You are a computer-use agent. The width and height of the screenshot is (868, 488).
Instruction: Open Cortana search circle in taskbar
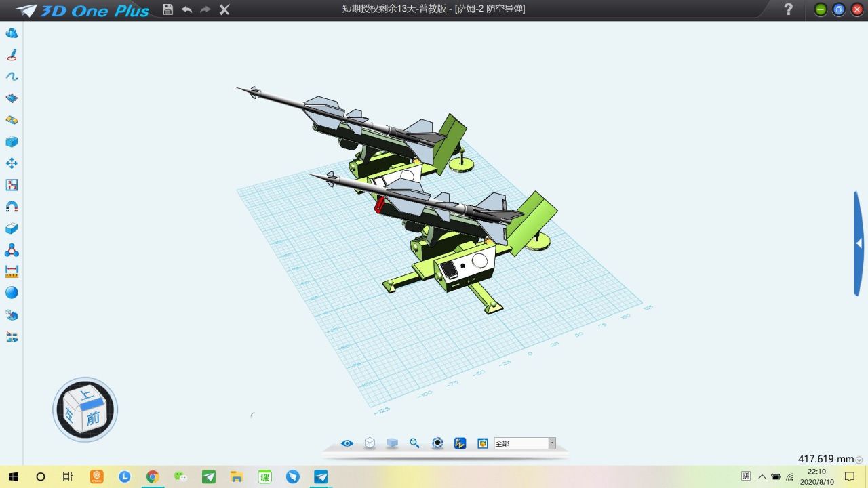[40, 476]
